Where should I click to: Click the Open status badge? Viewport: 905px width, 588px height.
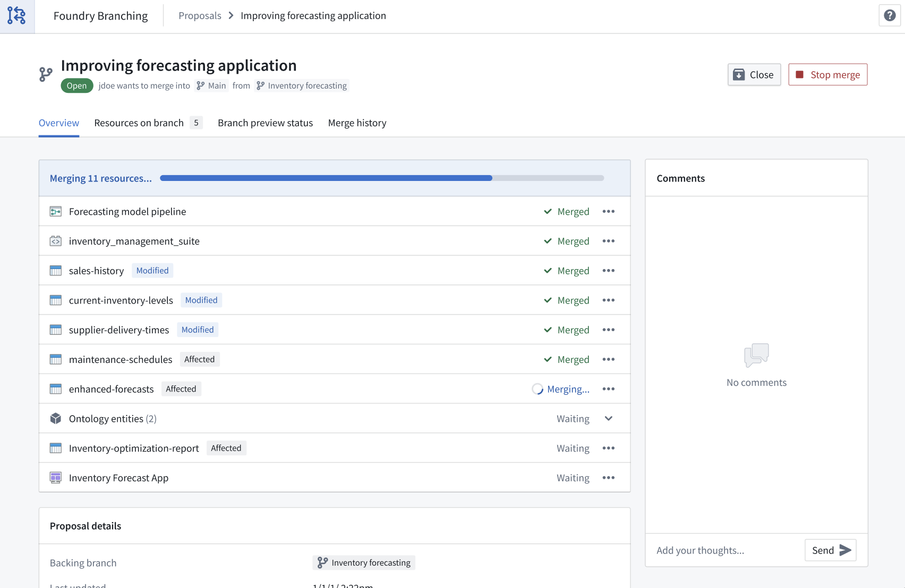pyautogui.click(x=76, y=85)
